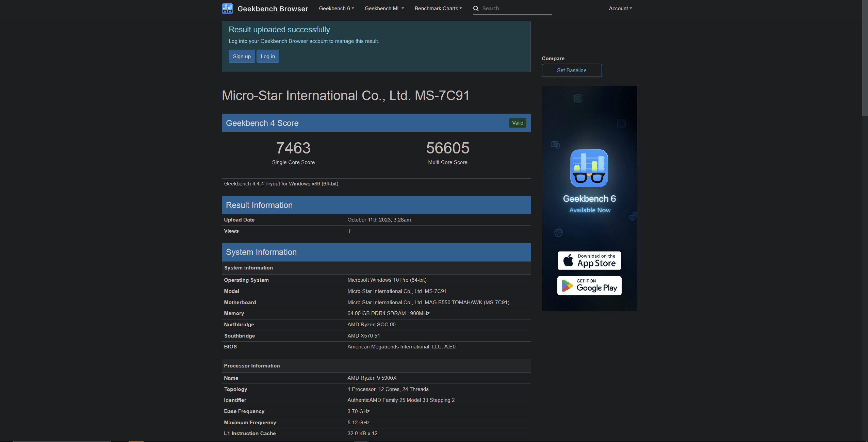This screenshot has height=442, width=868.
Task: Click the Multi-Core Score label
Action: click(447, 162)
